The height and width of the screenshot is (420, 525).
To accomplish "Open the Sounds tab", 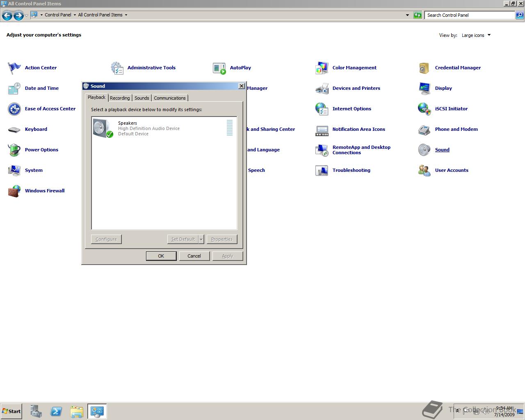I will pyautogui.click(x=142, y=98).
